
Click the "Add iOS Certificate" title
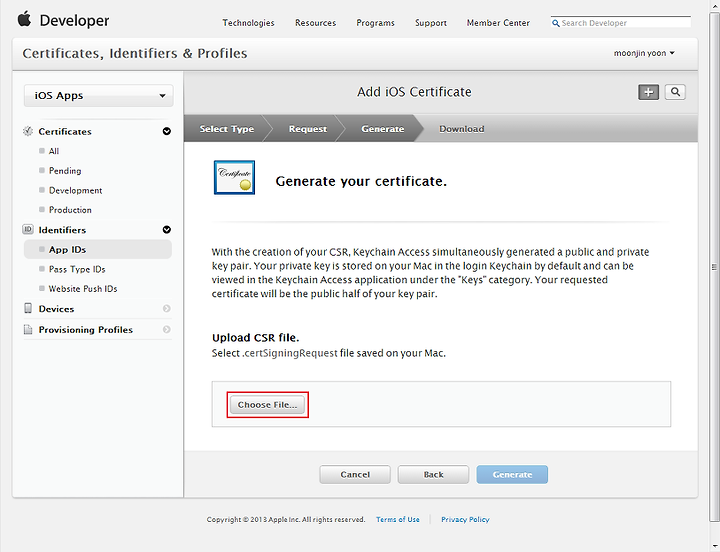tap(414, 92)
